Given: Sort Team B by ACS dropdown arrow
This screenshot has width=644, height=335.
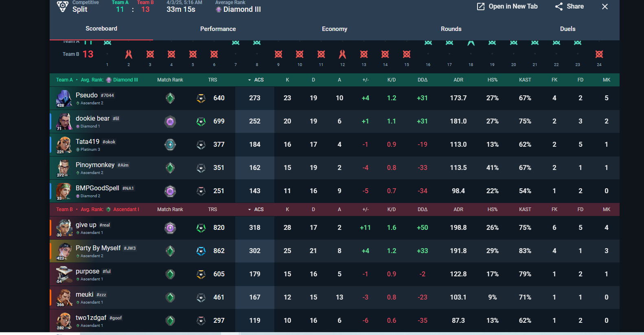Looking at the screenshot, I should point(250,209).
